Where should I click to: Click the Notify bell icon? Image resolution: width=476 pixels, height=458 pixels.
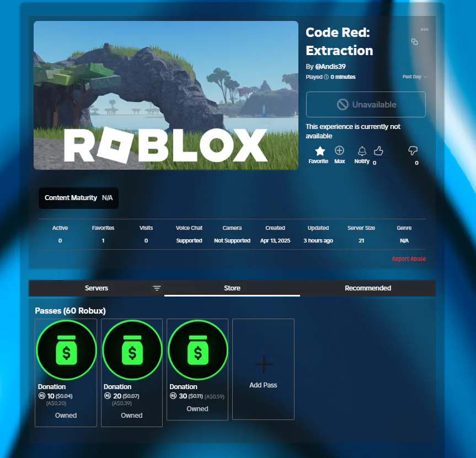tap(362, 151)
